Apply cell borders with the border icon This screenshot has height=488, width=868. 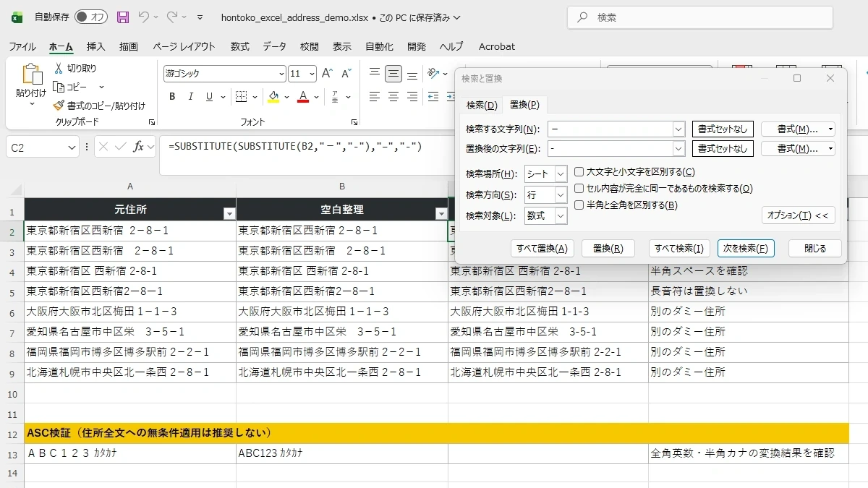[242, 97]
